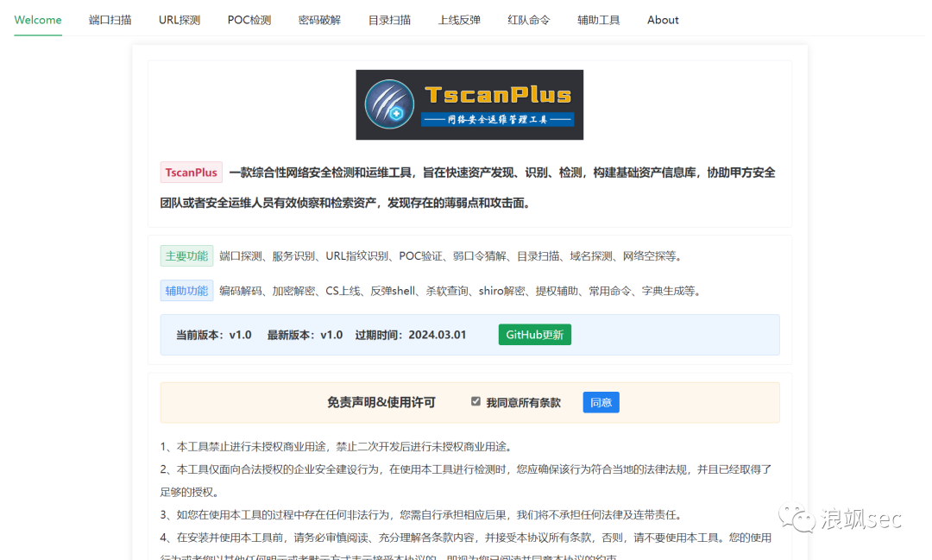Click disclaimer item 3 about 非法行为
The width and height of the screenshot is (932, 560).
point(423,515)
